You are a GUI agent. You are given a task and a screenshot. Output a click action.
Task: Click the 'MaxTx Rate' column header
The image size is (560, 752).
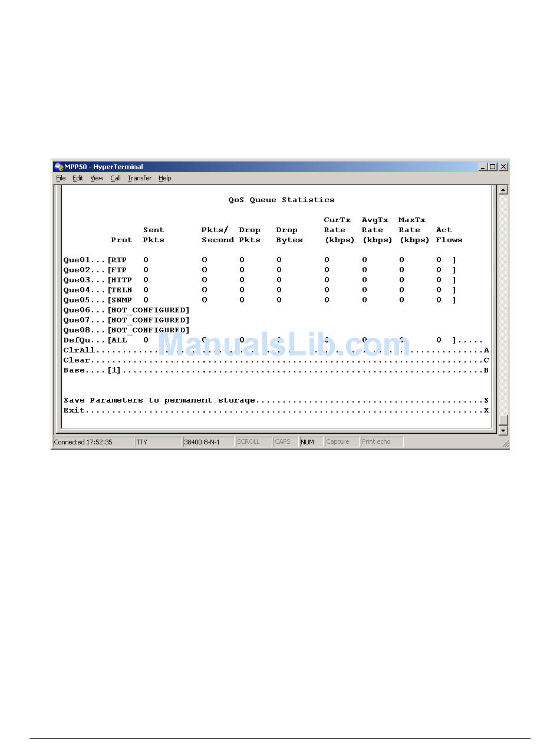[x=414, y=230]
